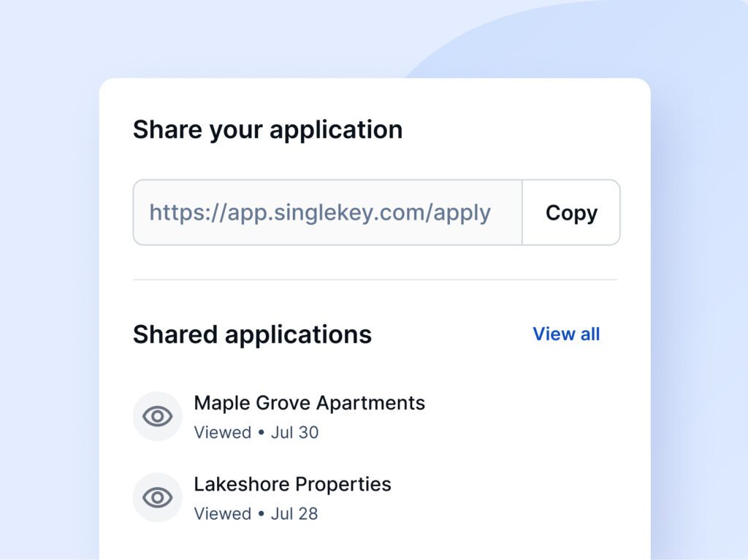The image size is (748, 560).
Task: Open the Lakeshore Properties entry title
Action: point(292,484)
